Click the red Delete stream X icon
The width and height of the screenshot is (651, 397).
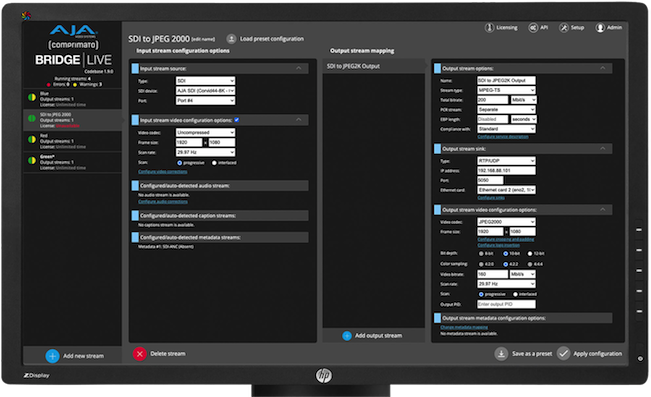point(140,354)
